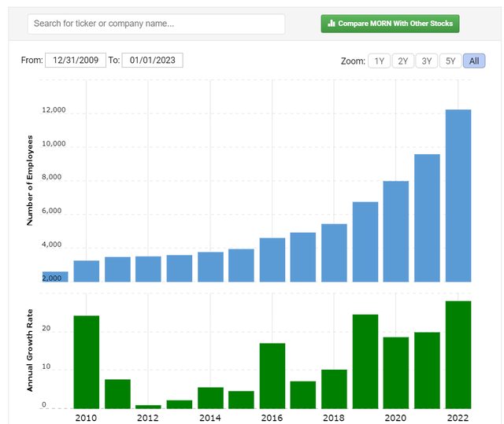This screenshot has height=424, width=504.
Task: Click the Compare MORN With Other Stocks button
Action: (390, 24)
